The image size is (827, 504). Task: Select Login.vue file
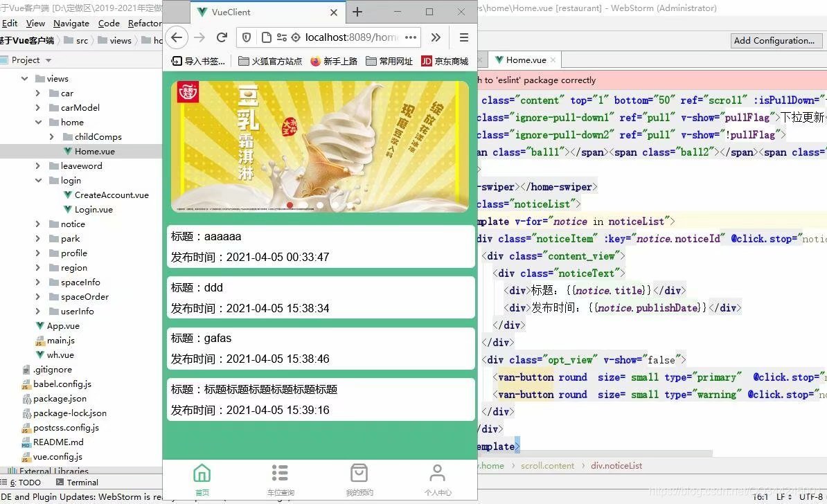coord(88,209)
